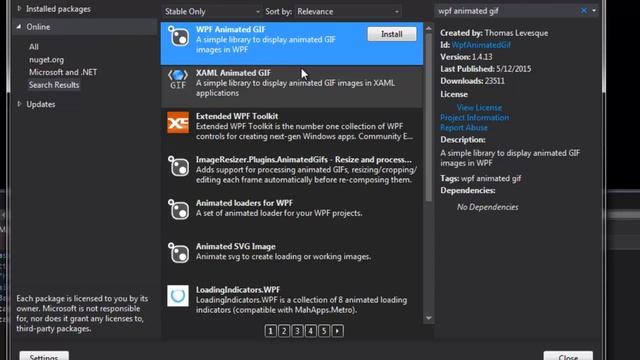The height and width of the screenshot is (360, 640).
Task: Click the Downloads 23511 text
Action: [472, 81]
